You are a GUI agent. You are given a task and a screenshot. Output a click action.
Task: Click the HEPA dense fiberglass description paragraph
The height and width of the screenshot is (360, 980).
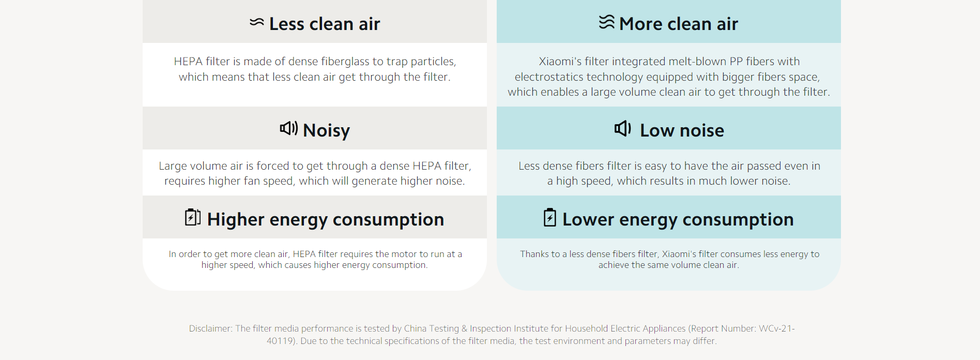pyautogui.click(x=315, y=69)
